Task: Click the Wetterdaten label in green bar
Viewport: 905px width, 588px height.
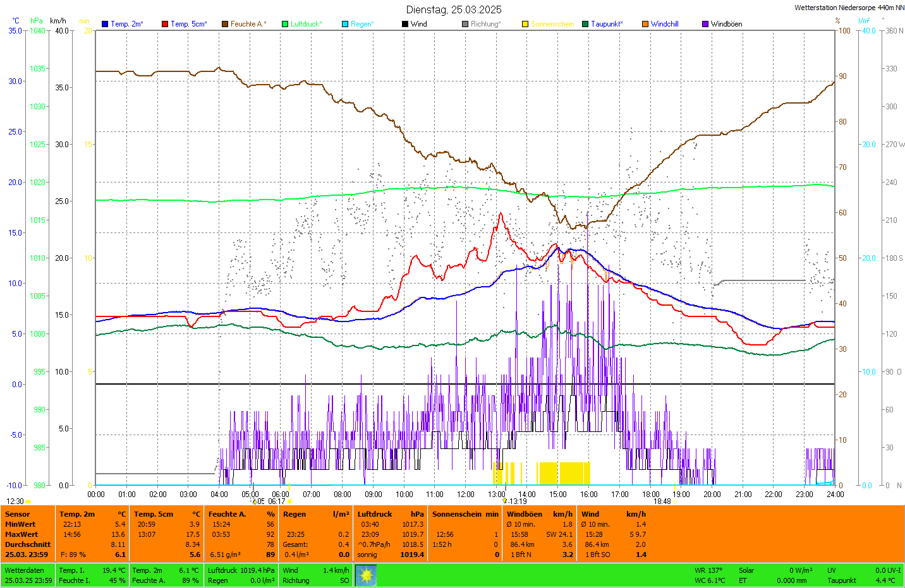Action: tap(24, 570)
